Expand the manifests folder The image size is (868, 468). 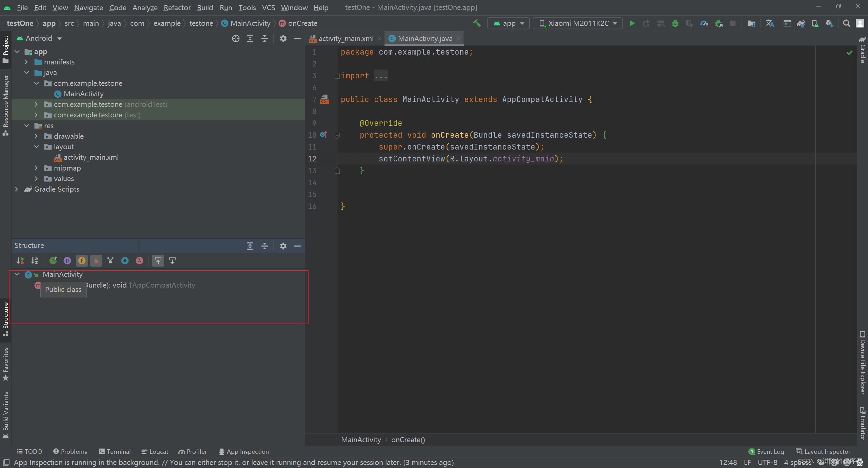[x=26, y=62]
